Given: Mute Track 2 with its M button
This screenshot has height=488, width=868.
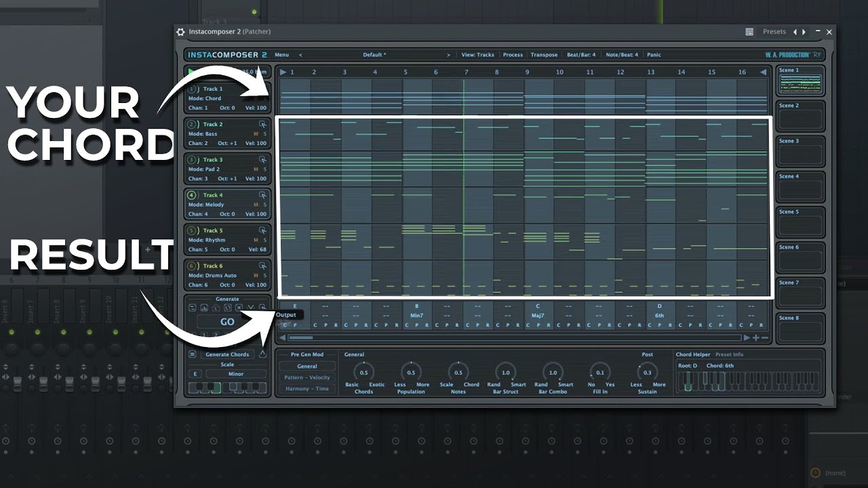Looking at the screenshot, I should pos(256,134).
